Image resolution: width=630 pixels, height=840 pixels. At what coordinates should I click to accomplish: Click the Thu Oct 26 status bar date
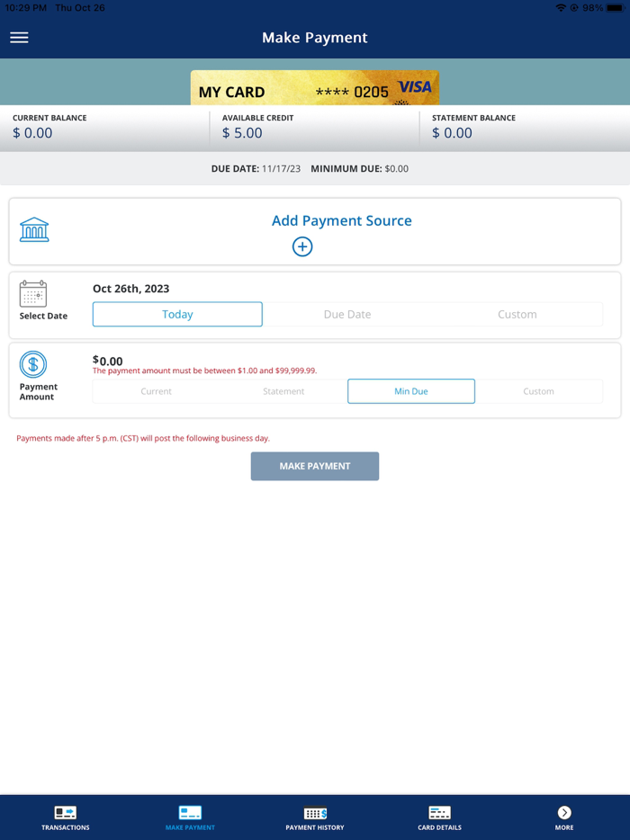click(80, 7)
